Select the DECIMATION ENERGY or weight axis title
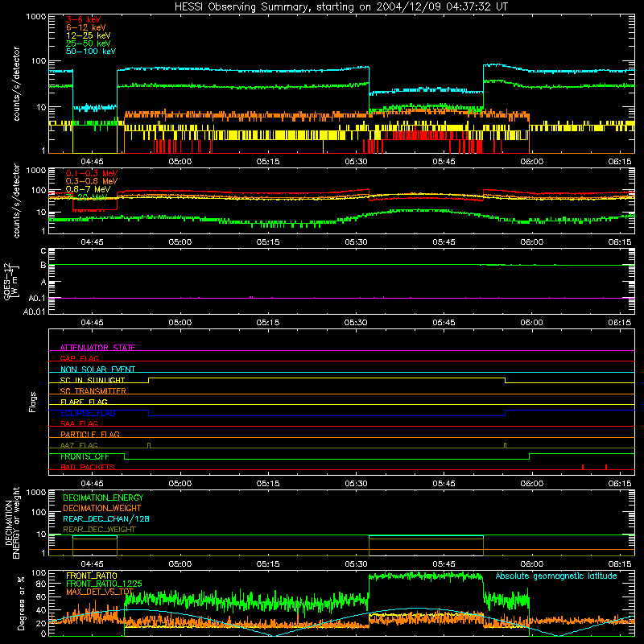The height and width of the screenshot is (644, 644). pos(12,522)
